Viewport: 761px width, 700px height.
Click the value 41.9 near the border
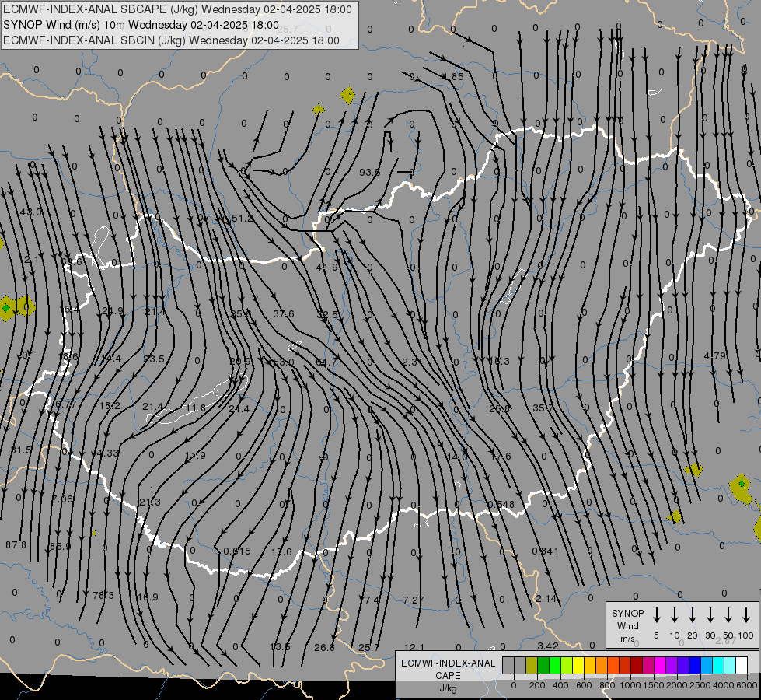(326, 268)
